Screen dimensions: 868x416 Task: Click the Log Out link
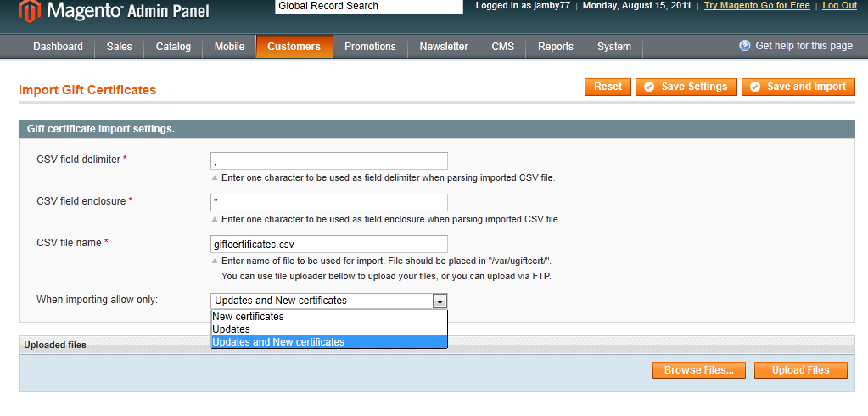[x=839, y=6]
